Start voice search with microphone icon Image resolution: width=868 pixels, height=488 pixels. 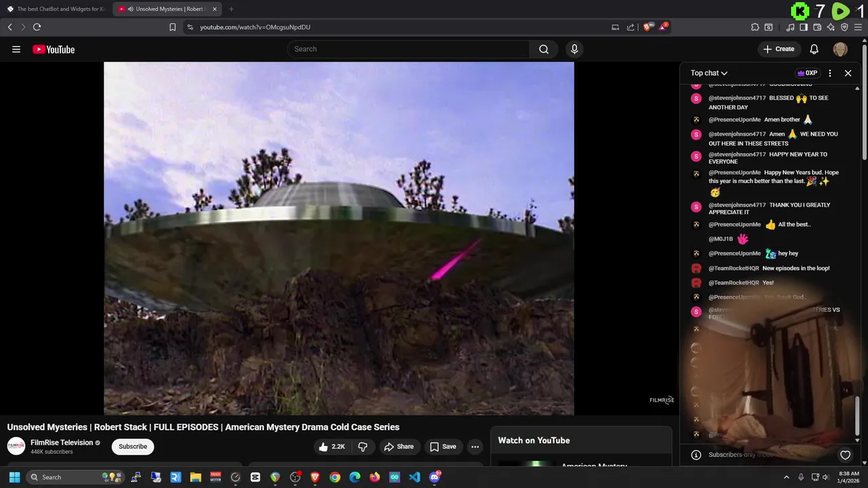pyautogui.click(x=574, y=49)
